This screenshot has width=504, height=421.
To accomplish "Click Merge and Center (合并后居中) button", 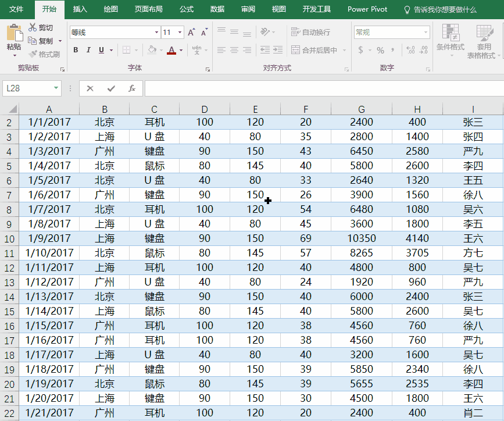I will point(314,50).
